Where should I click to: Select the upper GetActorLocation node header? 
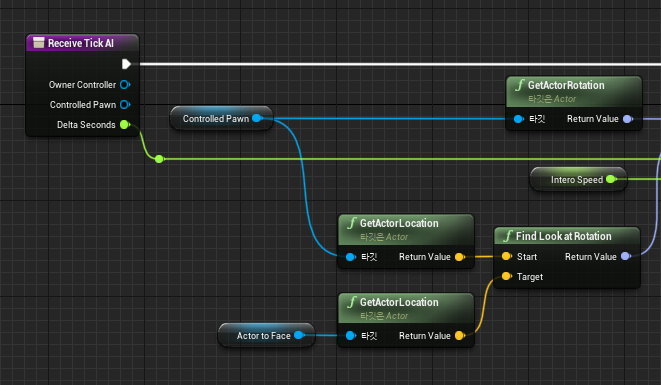point(406,229)
